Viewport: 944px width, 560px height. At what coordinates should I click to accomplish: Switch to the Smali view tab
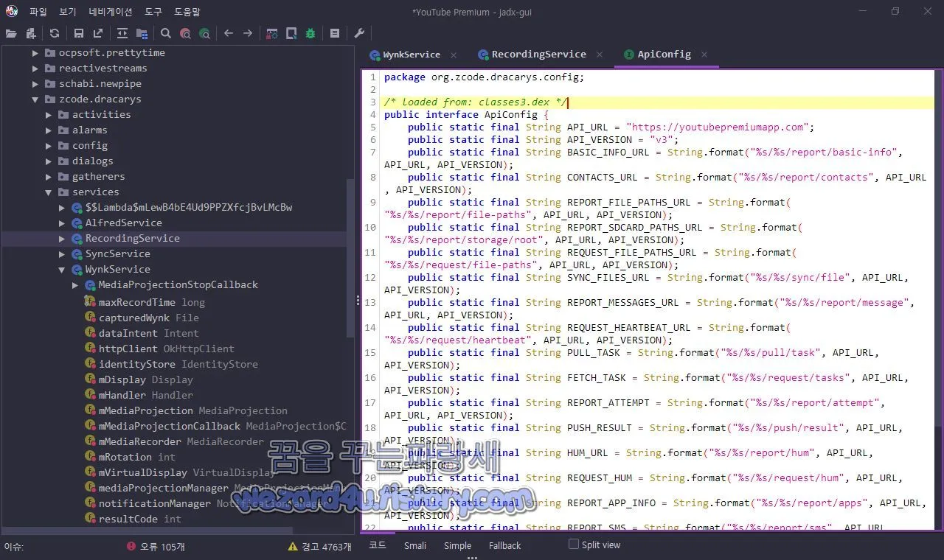coord(415,546)
